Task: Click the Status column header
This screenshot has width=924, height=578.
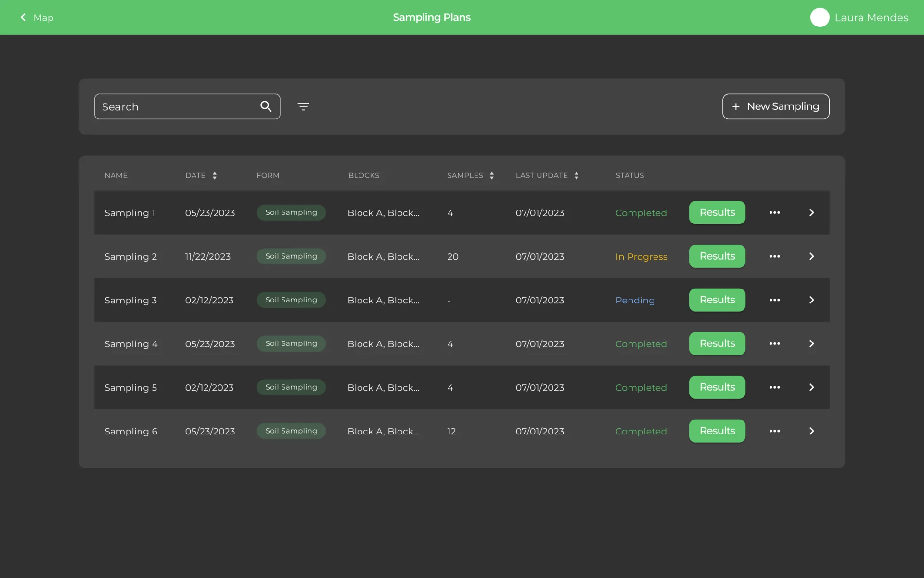Action: (630, 175)
